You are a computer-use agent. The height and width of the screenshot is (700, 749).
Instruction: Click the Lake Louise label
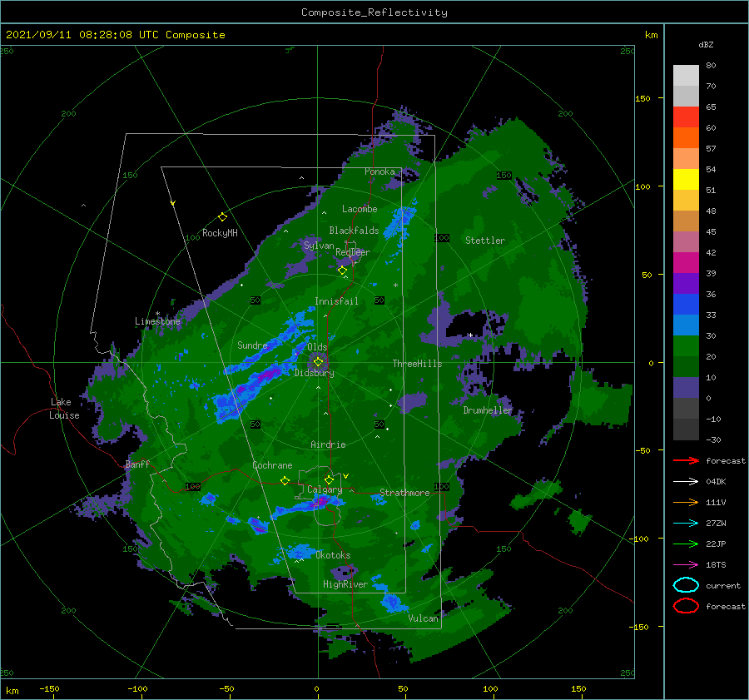coord(64,409)
